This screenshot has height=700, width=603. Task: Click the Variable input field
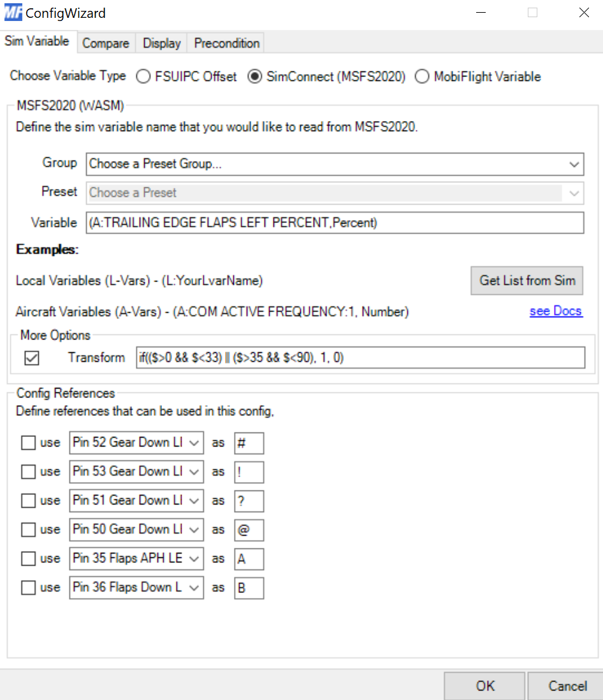point(335,222)
